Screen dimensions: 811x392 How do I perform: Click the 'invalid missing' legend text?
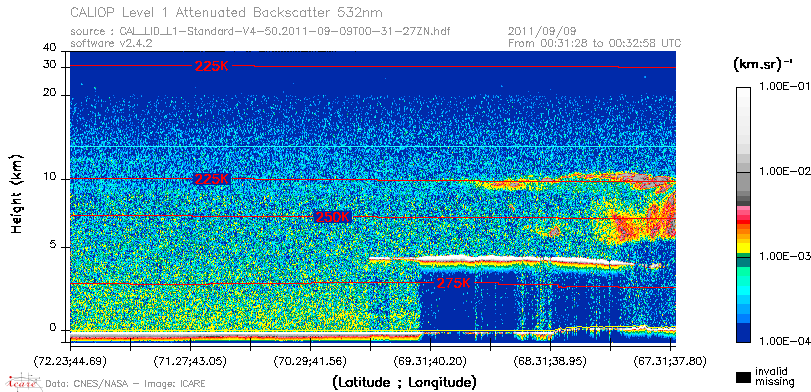click(774, 377)
